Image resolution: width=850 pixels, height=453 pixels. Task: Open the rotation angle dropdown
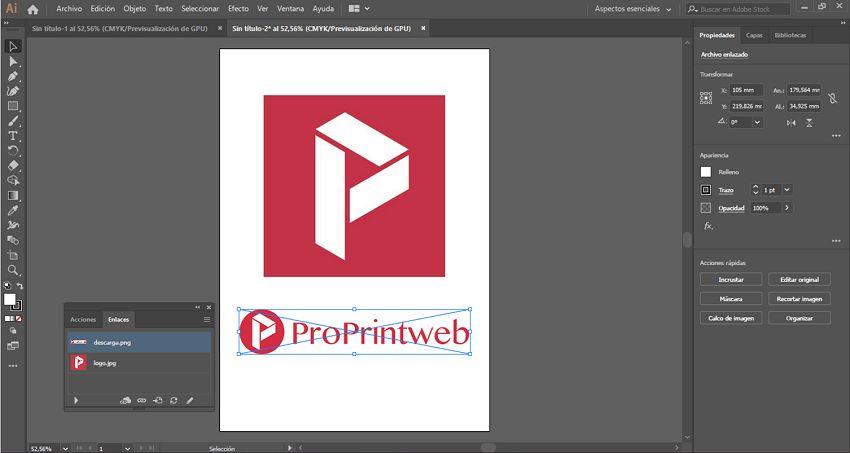pos(757,122)
